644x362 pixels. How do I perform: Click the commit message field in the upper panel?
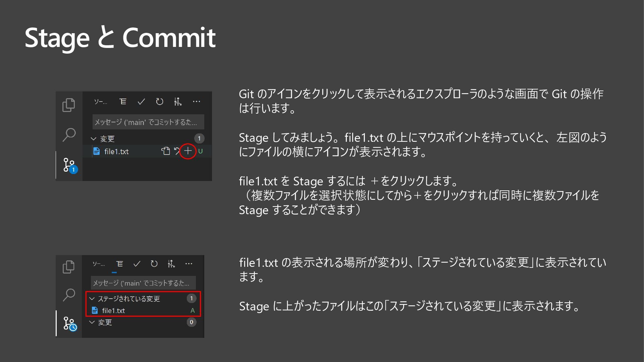(148, 122)
